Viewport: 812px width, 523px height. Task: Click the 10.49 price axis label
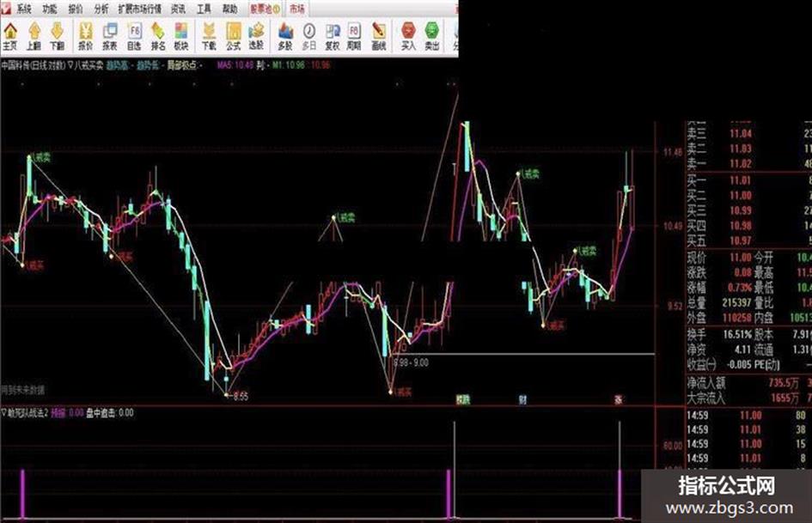(673, 226)
